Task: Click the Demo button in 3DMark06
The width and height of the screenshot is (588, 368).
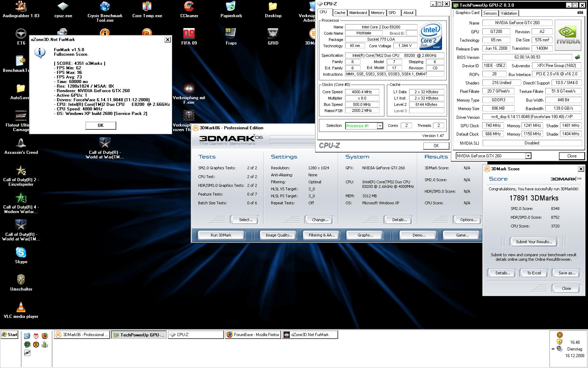Action: (419, 235)
